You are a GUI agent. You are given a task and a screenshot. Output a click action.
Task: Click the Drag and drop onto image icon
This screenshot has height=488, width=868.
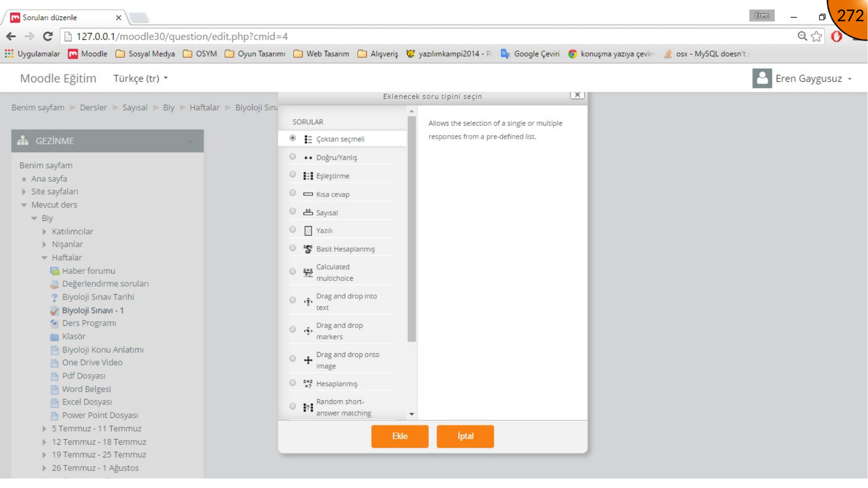point(308,360)
